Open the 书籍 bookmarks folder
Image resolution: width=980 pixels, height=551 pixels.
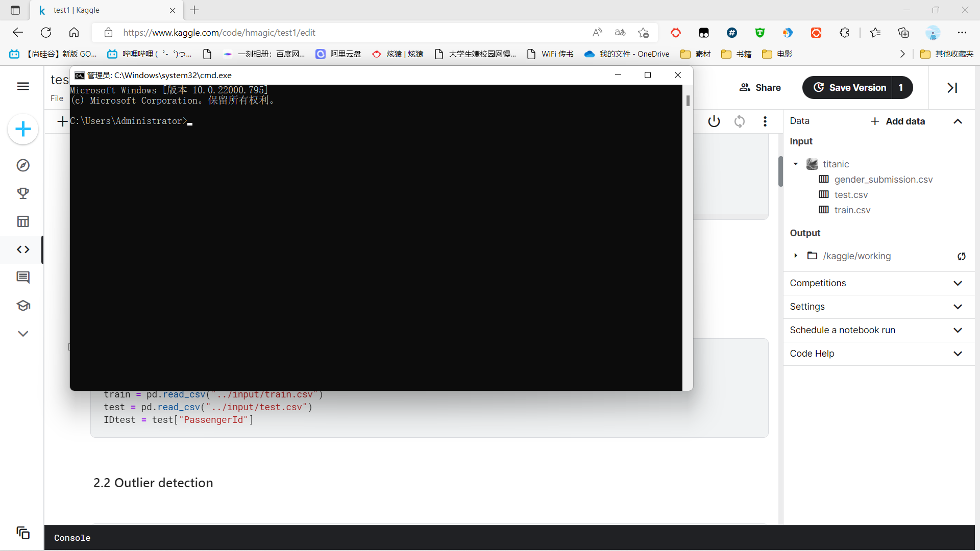[737, 54]
